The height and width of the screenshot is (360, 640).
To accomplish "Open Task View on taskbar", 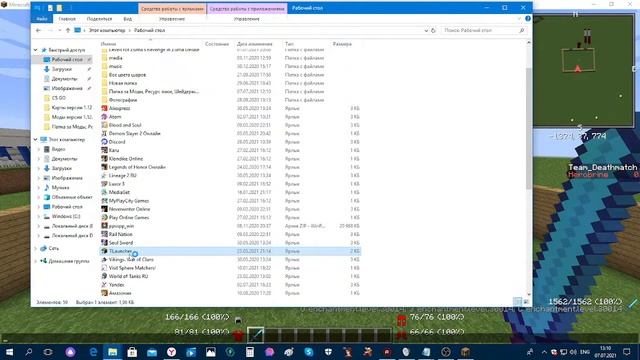I will tap(48, 352).
